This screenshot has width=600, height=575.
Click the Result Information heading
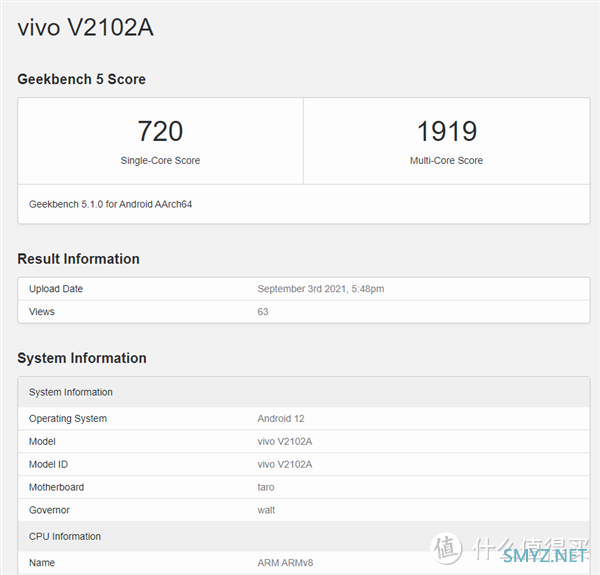pyautogui.click(x=78, y=259)
